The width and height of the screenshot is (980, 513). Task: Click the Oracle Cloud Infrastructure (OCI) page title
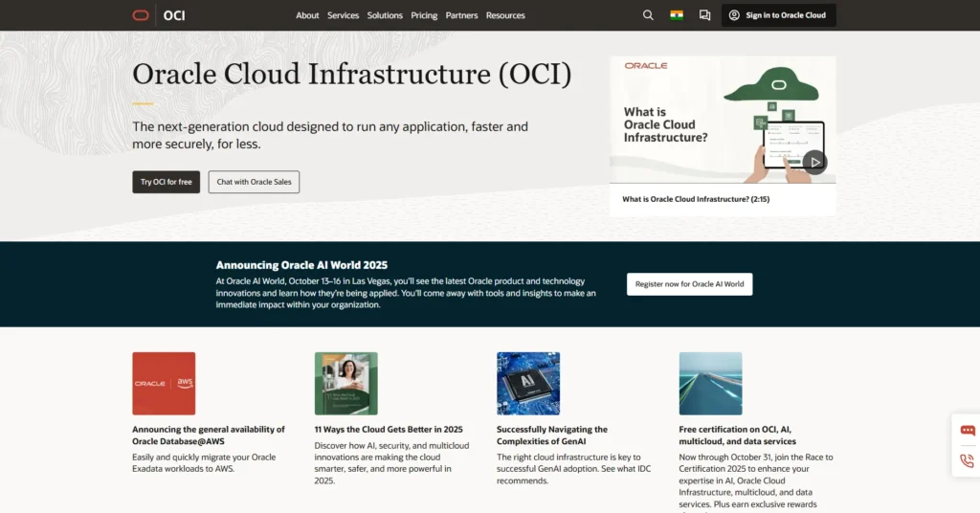pos(352,74)
